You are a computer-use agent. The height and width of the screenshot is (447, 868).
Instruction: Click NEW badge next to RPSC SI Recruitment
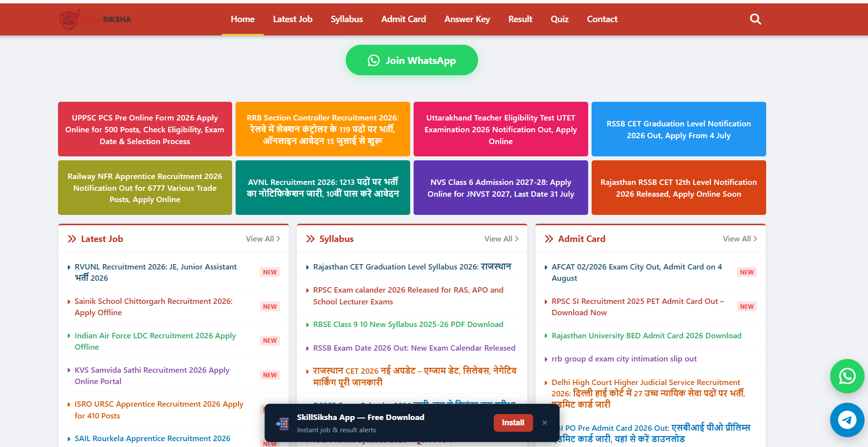pyautogui.click(x=747, y=307)
